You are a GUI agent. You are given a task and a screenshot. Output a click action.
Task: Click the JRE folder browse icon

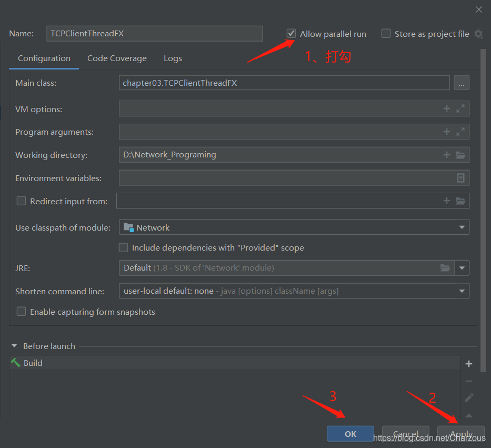[x=445, y=268]
